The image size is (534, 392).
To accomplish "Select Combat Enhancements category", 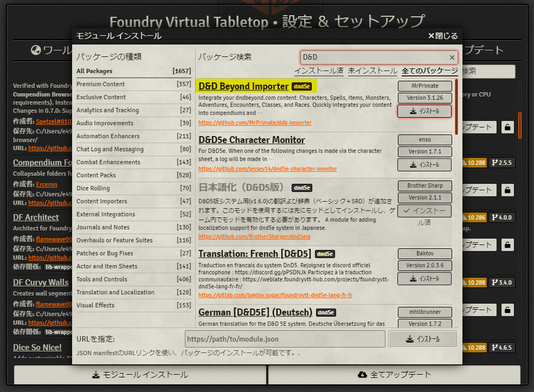I will 133,162.
